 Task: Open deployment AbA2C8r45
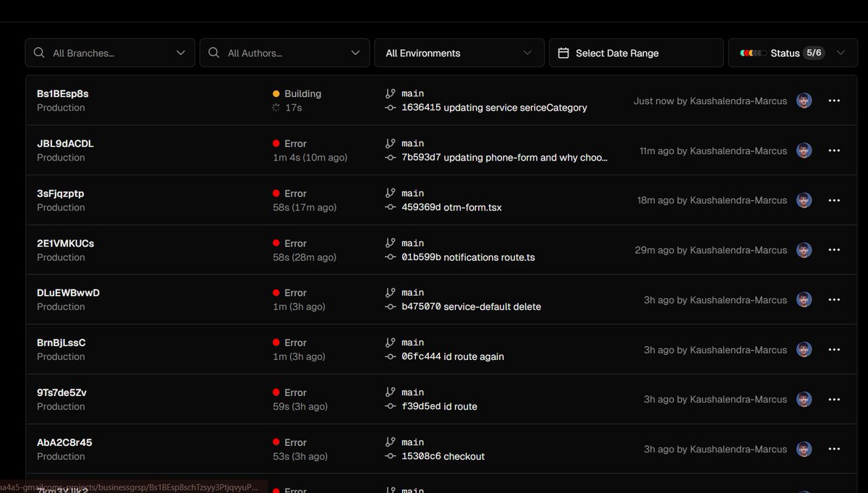coord(64,442)
